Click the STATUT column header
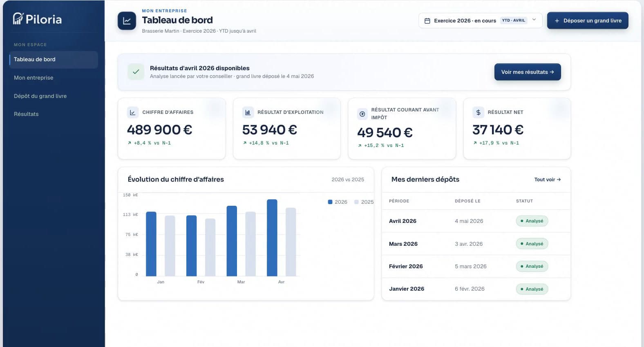This screenshot has width=644, height=347. (x=524, y=201)
